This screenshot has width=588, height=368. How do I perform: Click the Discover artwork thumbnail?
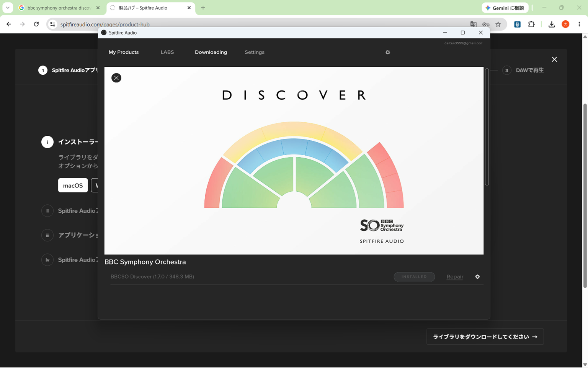[294, 161]
